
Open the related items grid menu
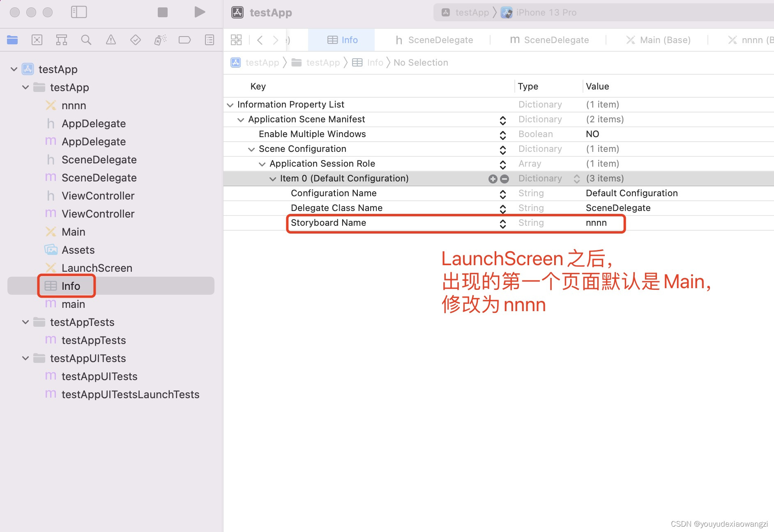[x=236, y=40]
